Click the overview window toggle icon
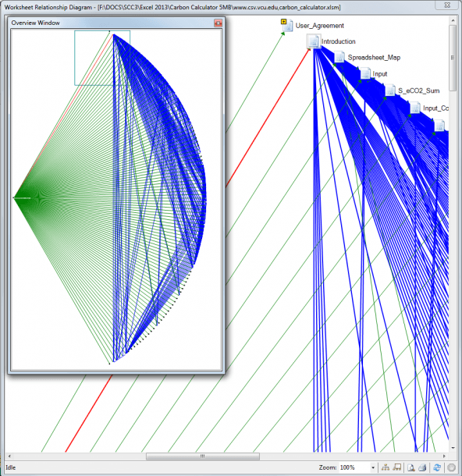 pyautogui.click(x=397, y=467)
